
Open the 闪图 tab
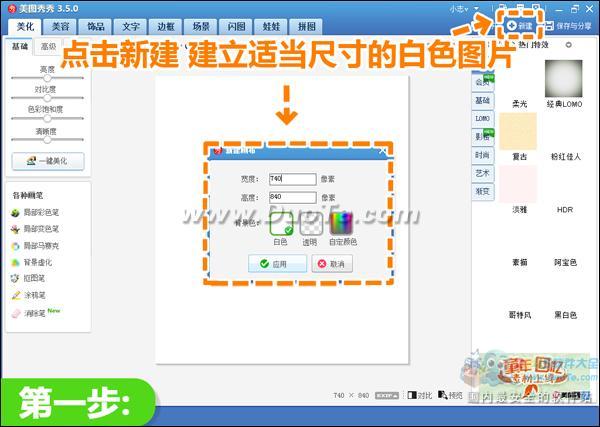[236, 26]
